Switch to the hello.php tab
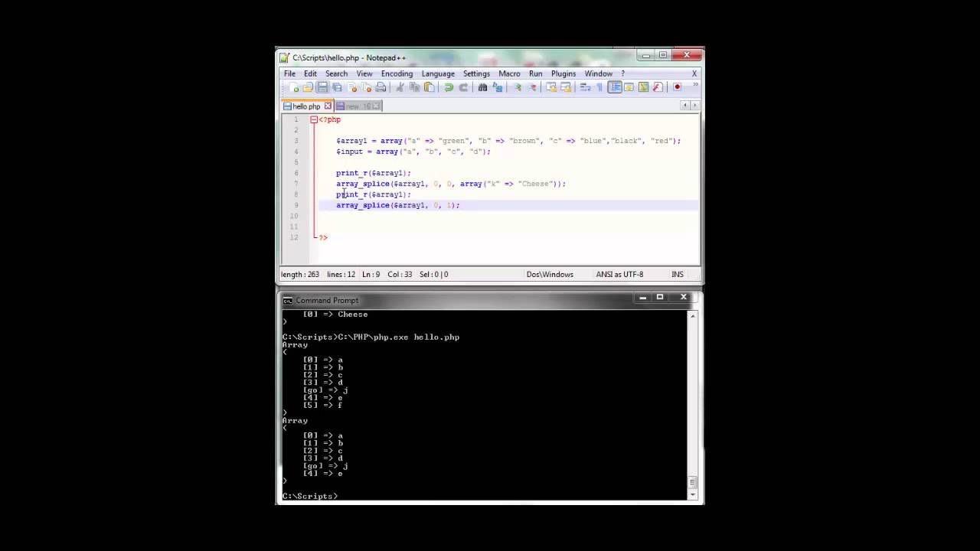Viewport: 980px width, 551px height. (307, 106)
